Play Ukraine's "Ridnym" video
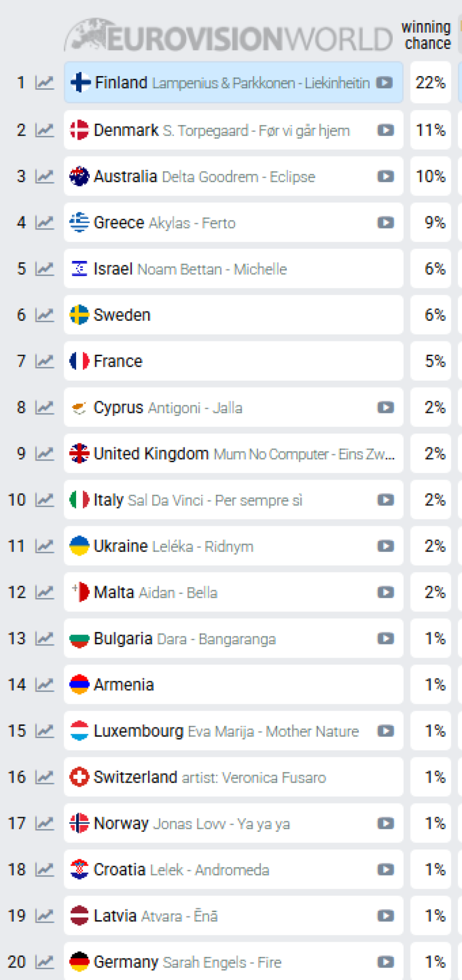Screen dimensions: 462x980 [x=385, y=546]
